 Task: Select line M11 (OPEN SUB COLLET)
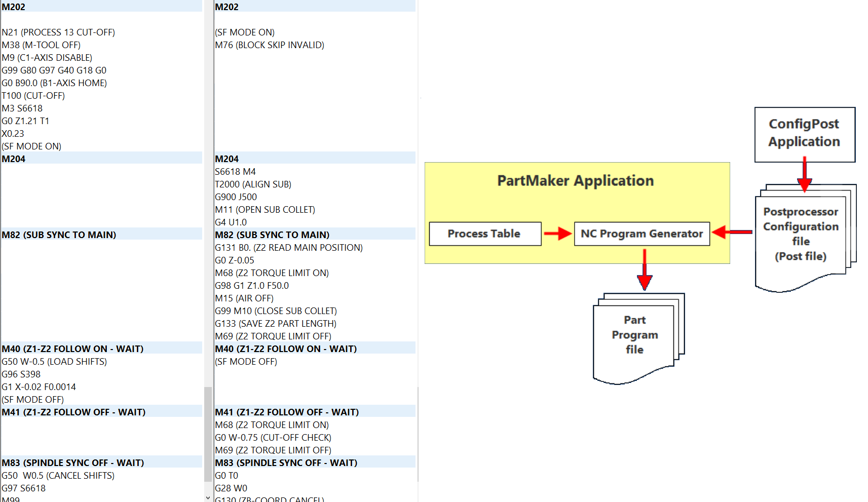coord(265,210)
